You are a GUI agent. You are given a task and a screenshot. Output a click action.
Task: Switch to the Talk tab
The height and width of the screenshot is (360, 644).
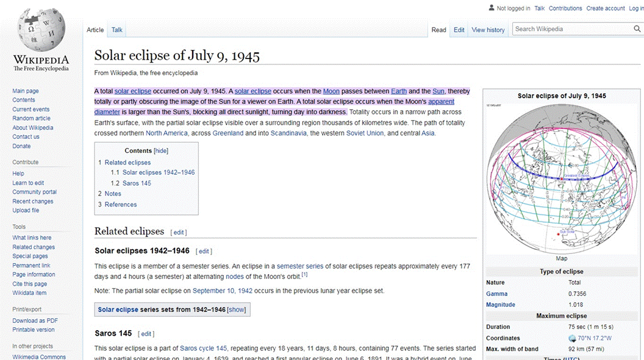[x=117, y=30]
